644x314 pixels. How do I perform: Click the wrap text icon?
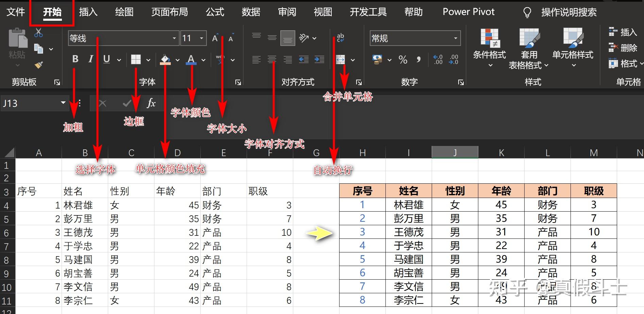pos(341,38)
